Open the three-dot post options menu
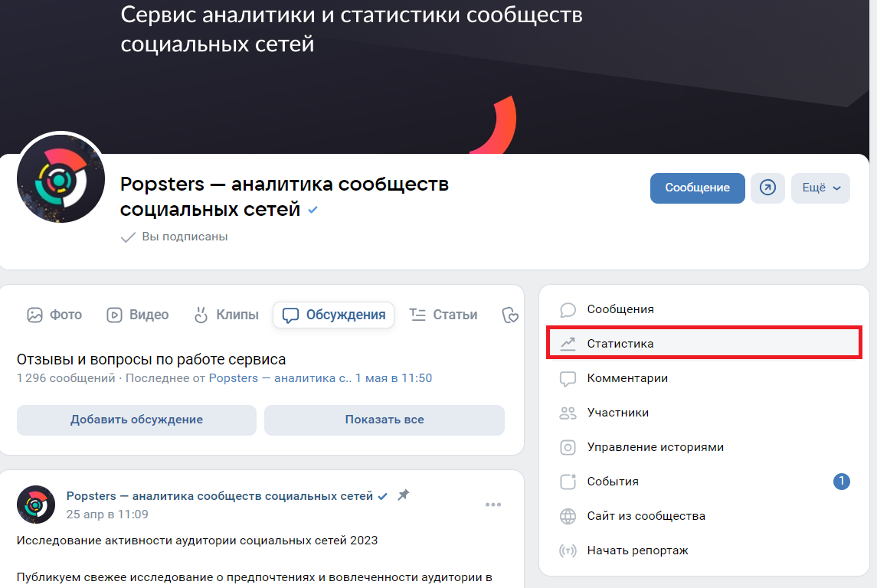 493,505
